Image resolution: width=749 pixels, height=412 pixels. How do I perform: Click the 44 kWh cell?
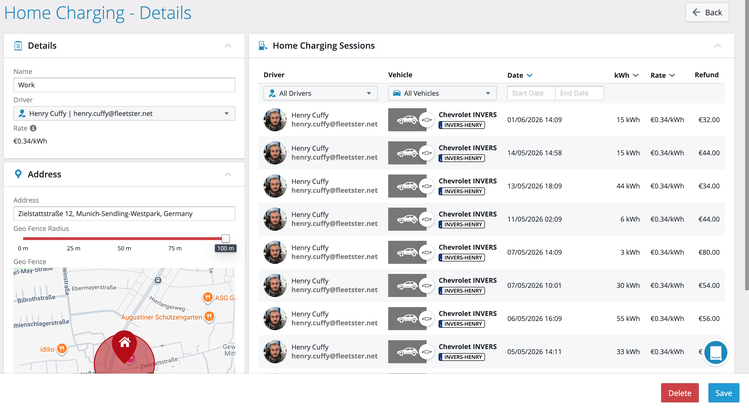coord(628,186)
